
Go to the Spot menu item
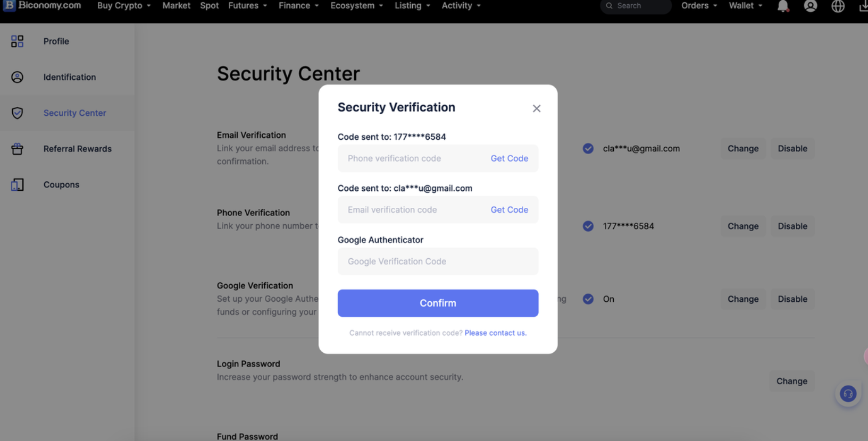[209, 6]
